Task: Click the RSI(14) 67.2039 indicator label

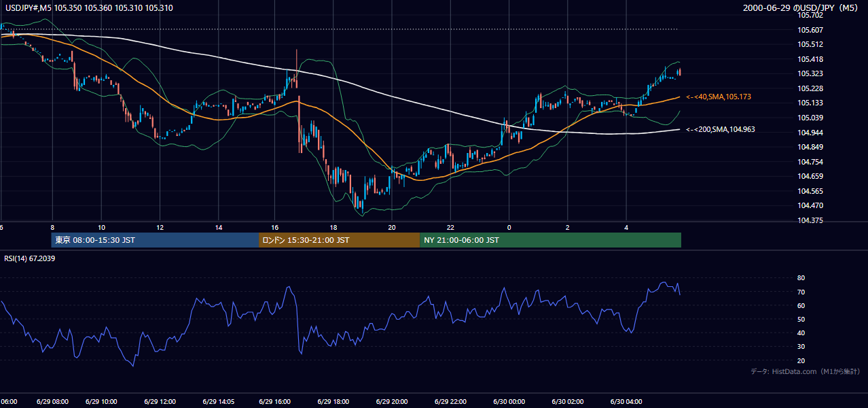Action: click(x=30, y=258)
